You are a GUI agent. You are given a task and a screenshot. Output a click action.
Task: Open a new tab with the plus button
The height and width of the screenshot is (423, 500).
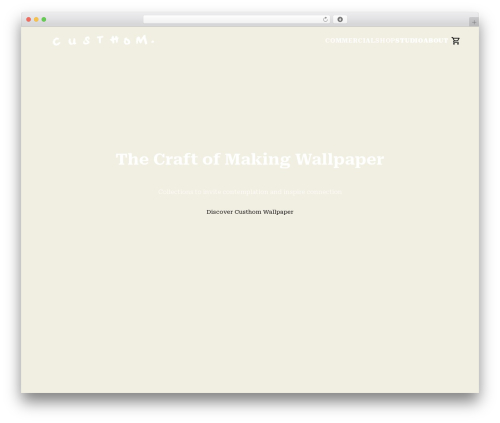point(474,22)
